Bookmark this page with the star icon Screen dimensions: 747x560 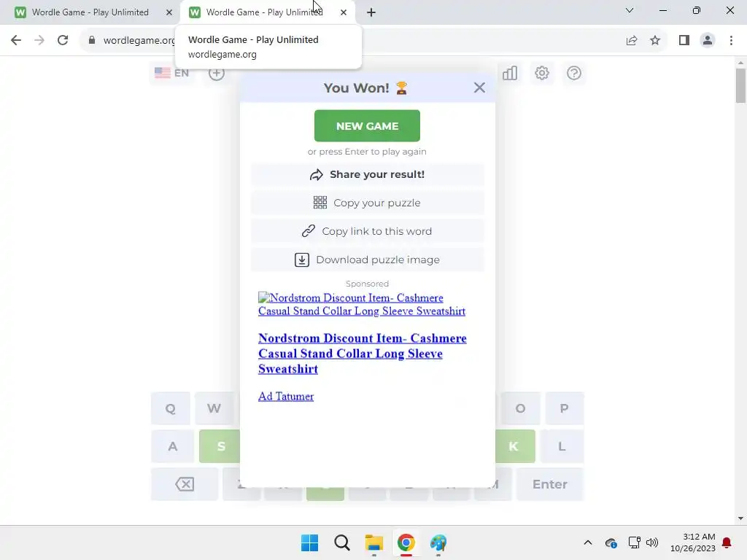coord(655,41)
